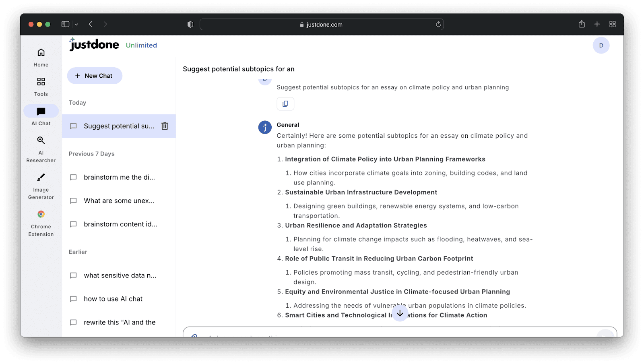Open 'how to use AI chat' conversation
Viewport: 644px width, 364px height.
[113, 299]
